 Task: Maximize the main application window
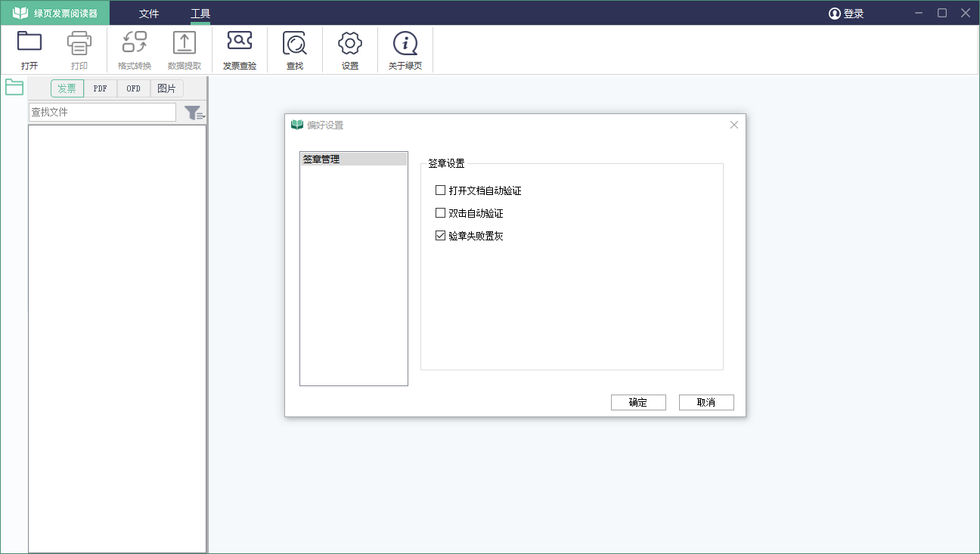(942, 13)
